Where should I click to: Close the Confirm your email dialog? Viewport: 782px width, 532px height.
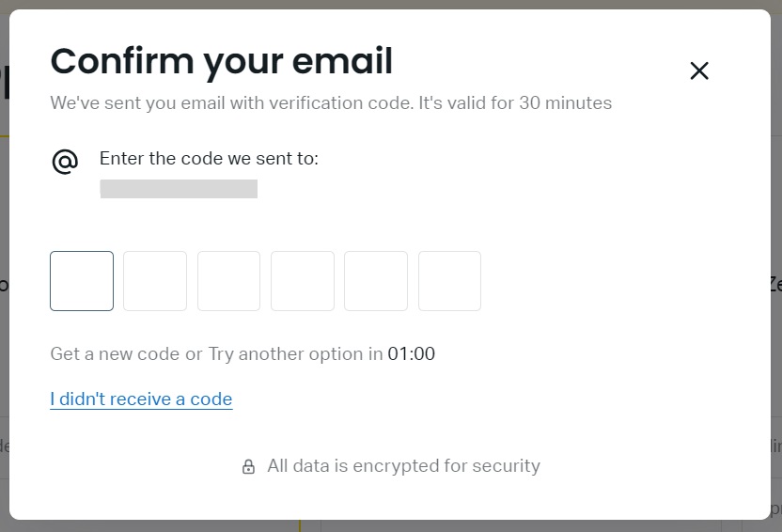(699, 70)
